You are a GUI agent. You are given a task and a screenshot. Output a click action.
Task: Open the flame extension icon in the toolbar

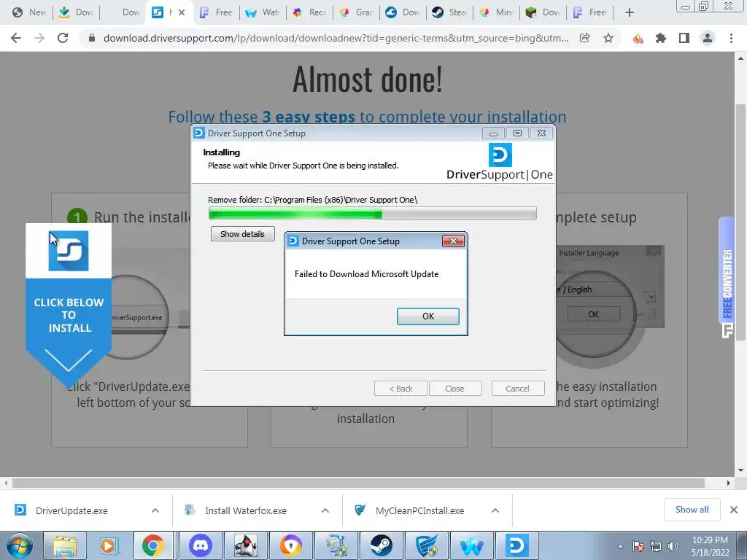(x=638, y=38)
